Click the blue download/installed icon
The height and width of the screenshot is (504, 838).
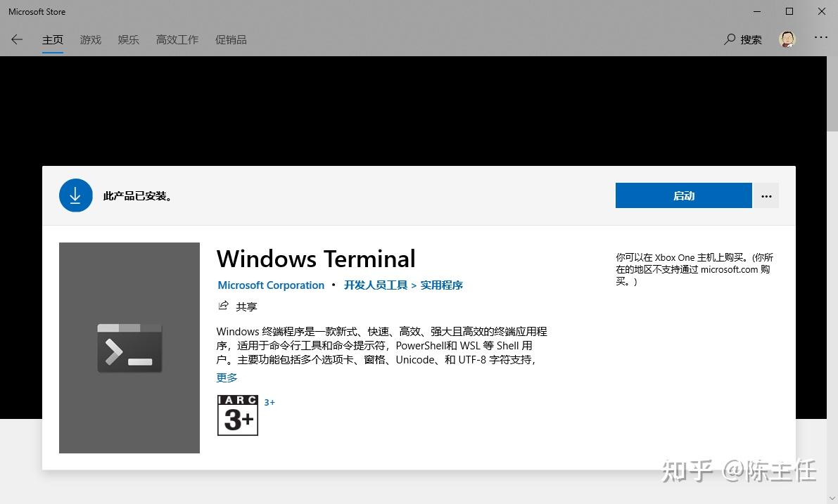point(75,195)
